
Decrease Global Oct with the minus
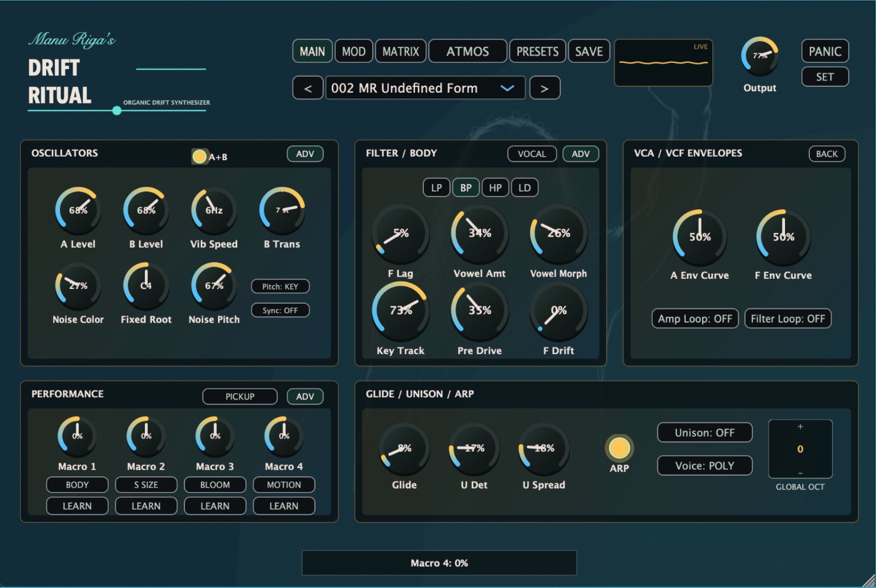(800, 473)
